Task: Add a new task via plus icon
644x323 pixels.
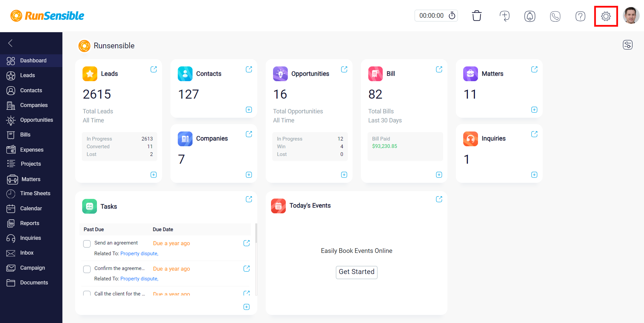Action: [247, 307]
